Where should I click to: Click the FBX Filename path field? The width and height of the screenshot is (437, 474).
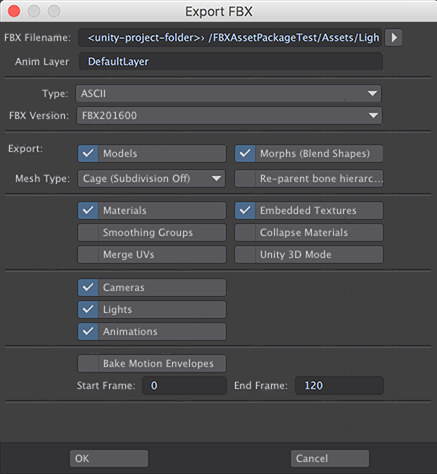[230, 37]
